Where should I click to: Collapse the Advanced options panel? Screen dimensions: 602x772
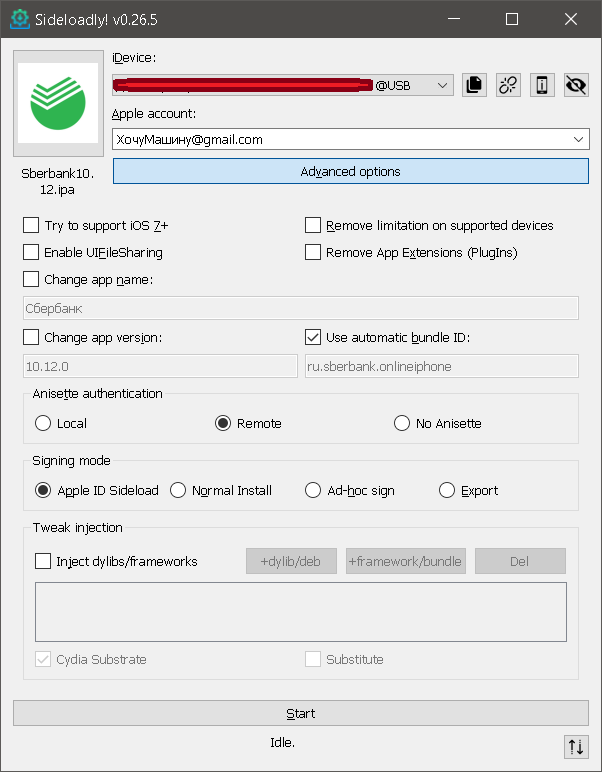click(350, 171)
